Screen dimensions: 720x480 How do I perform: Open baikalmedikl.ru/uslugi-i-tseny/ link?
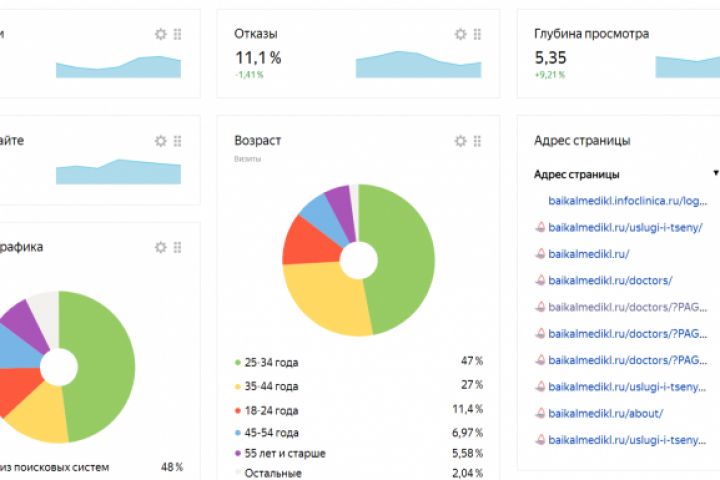tap(625, 227)
